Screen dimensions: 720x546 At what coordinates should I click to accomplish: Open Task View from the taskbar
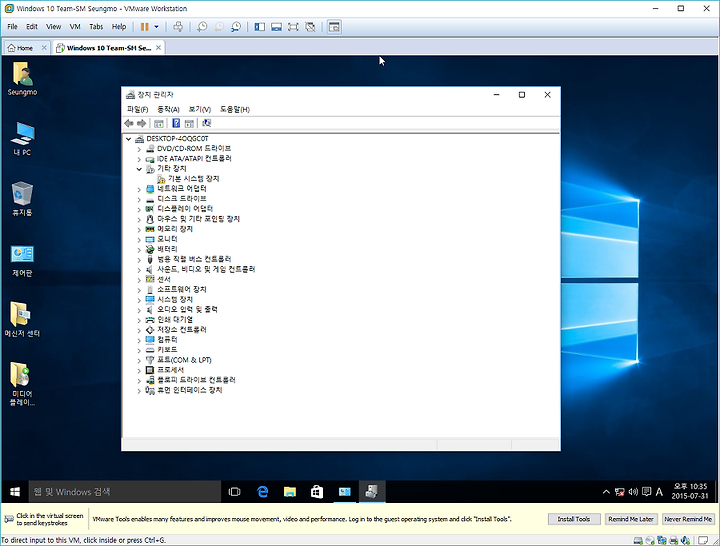click(234, 492)
